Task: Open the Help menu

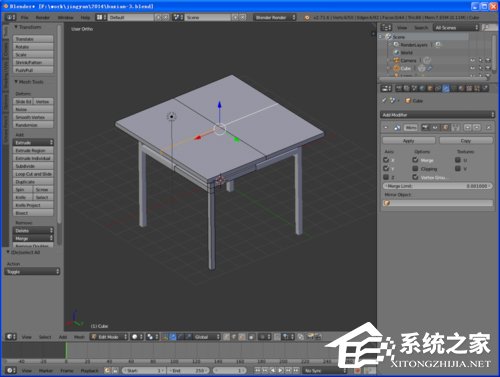Action: click(x=85, y=17)
